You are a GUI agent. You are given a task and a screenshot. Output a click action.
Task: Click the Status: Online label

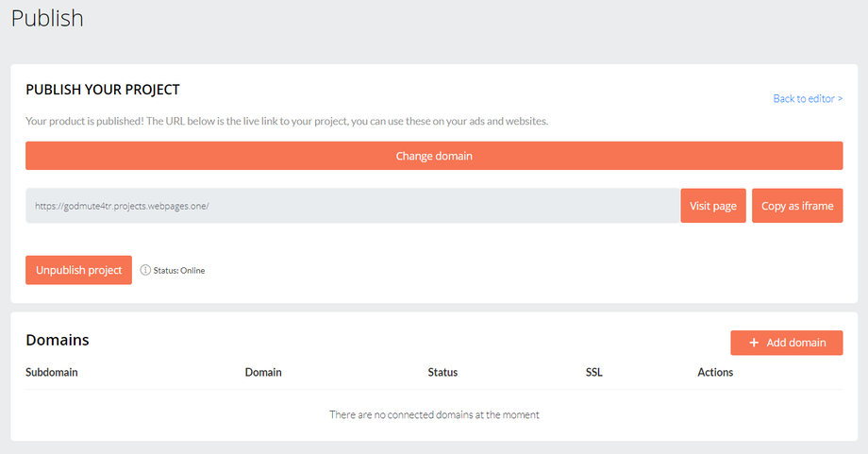coord(179,271)
